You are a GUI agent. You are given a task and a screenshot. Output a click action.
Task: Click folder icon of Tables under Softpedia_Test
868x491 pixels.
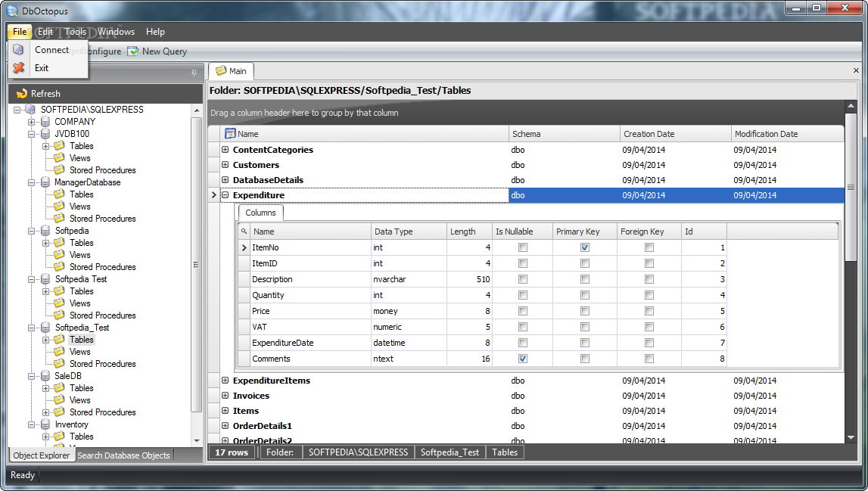59,340
